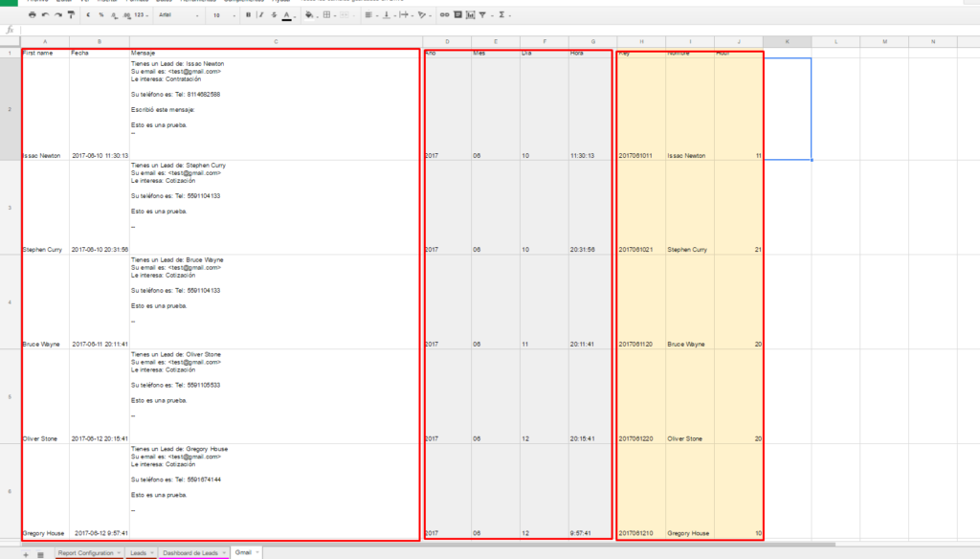This screenshot has height=559, width=980.
Task: Open the Leads tab dropdown arrow
Action: pos(151,552)
